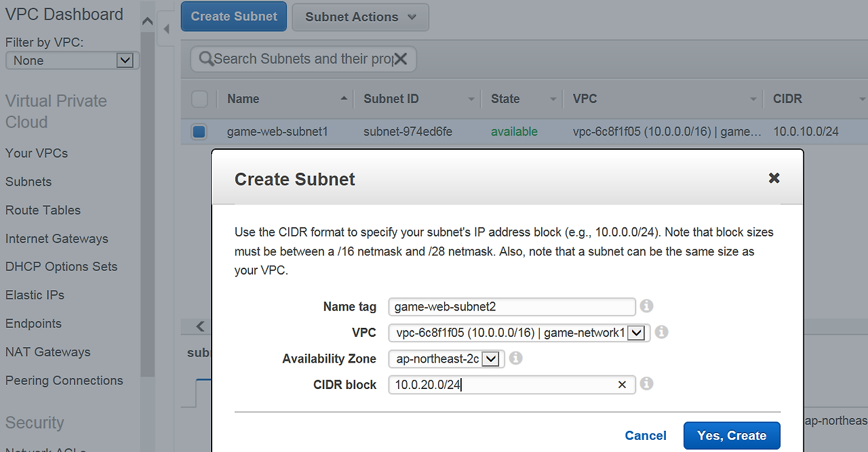Open VPC column filter arrow
Image resolution: width=868 pixels, height=452 pixels.
click(x=753, y=100)
